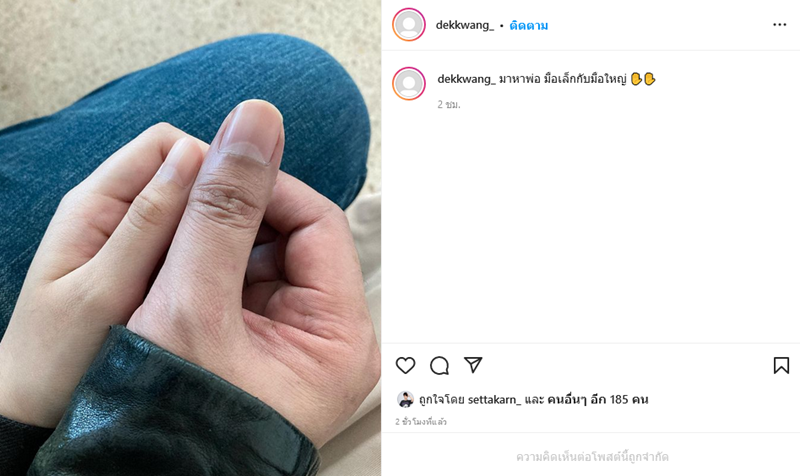Viewport: 800px width, 476px height.
Task: Click the settakarn_ liker avatar
Action: pyautogui.click(x=406, y=399)
